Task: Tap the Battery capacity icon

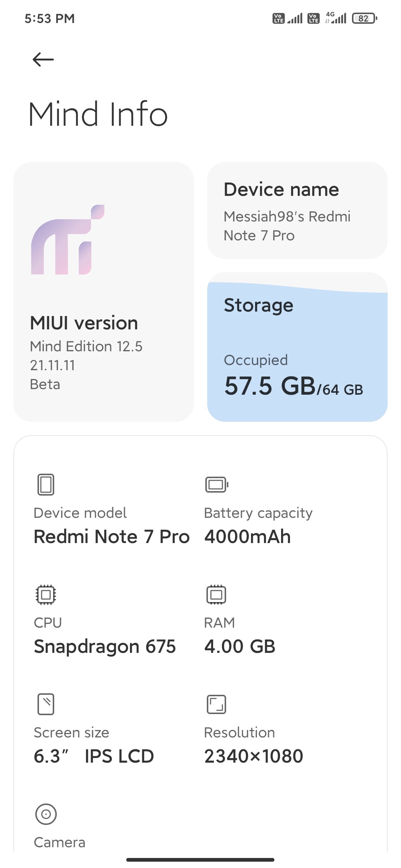Action: tap(217, 484)
